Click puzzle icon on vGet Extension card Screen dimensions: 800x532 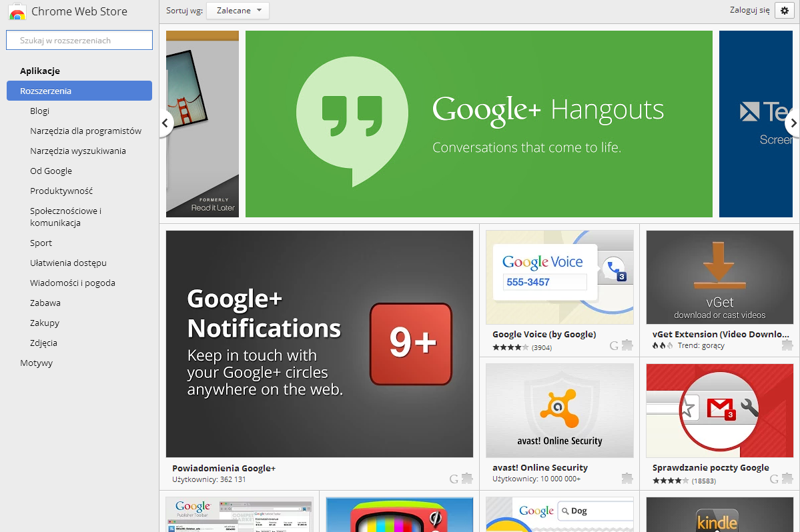click(787, 345)
